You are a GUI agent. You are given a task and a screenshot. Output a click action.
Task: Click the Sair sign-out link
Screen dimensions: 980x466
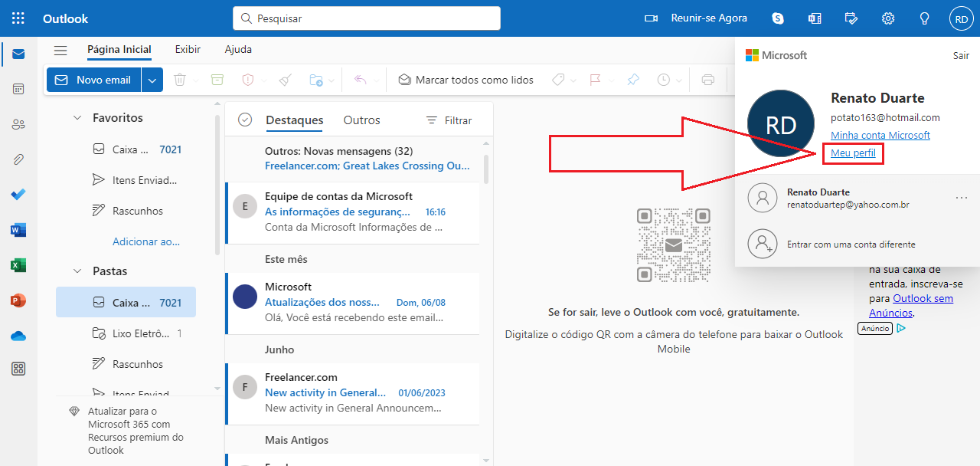pos(961,55)
